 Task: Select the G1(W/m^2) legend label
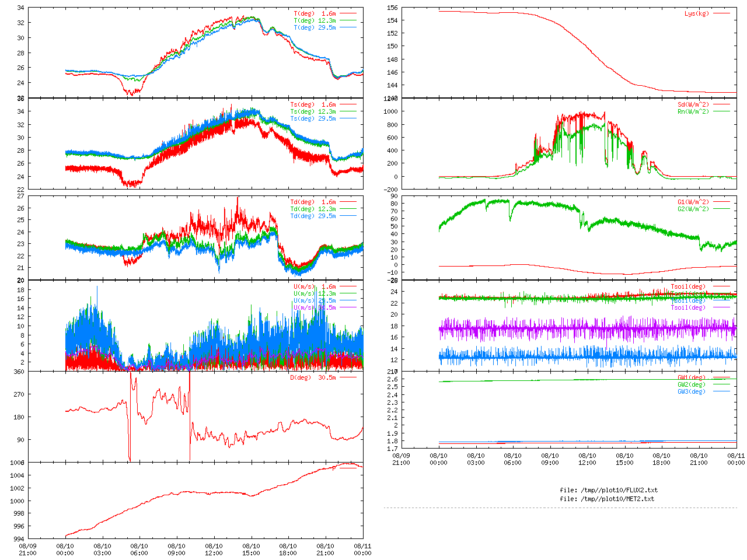point(693,202)
